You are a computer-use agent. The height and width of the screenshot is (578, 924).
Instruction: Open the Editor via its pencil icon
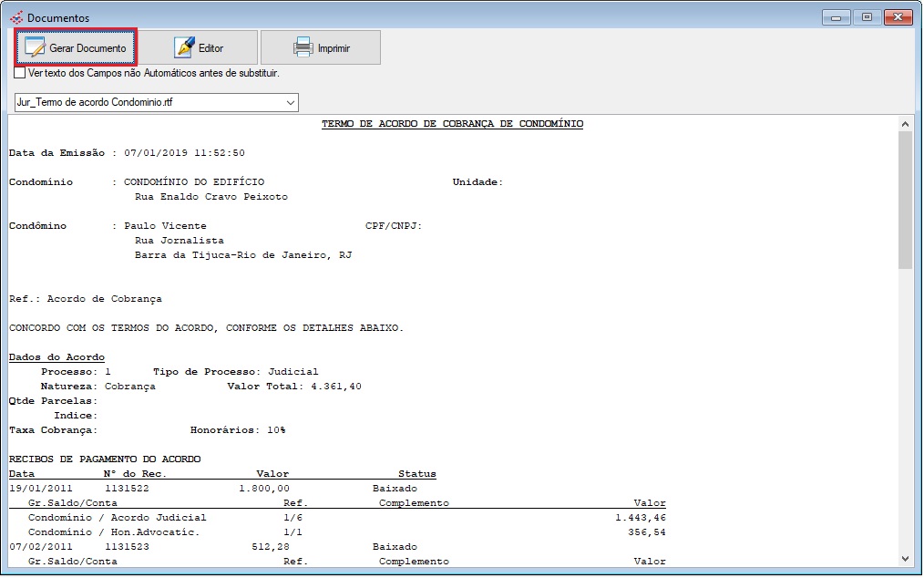point(185,47)
